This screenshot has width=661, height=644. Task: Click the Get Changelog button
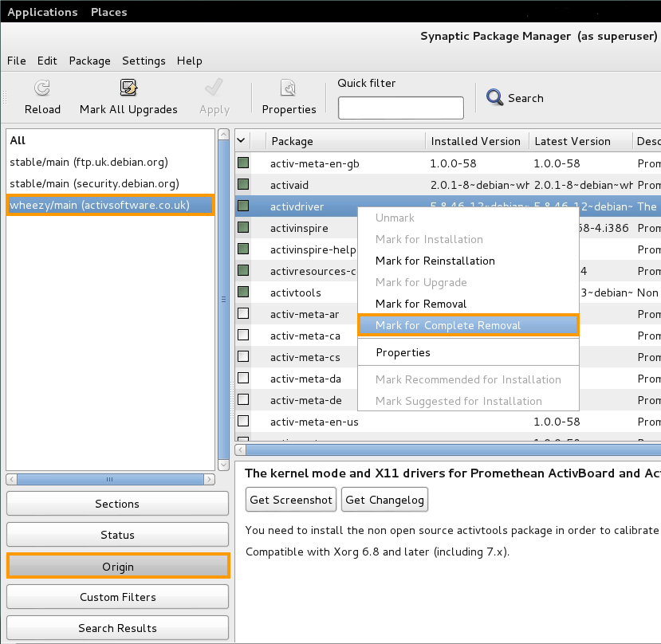coord(385,500)
